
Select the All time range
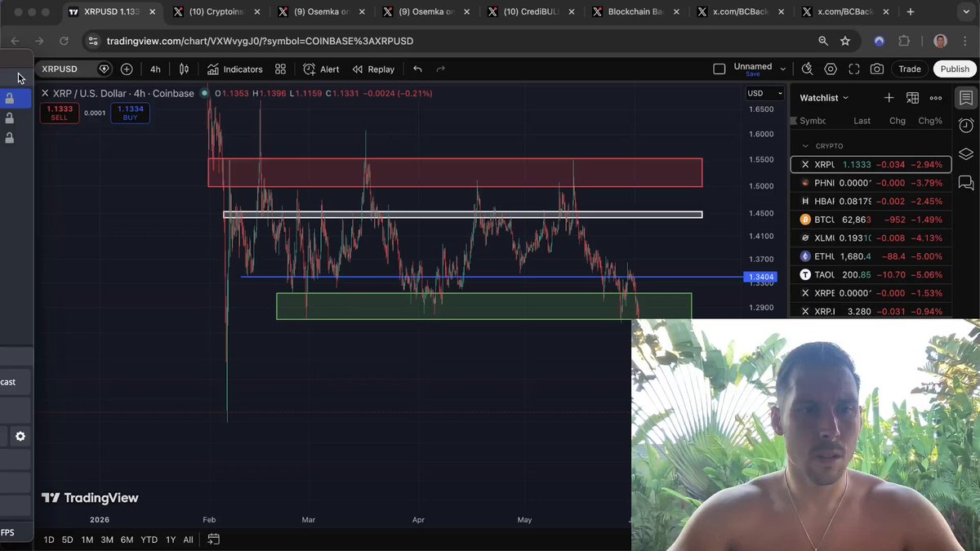click(188, 540)
